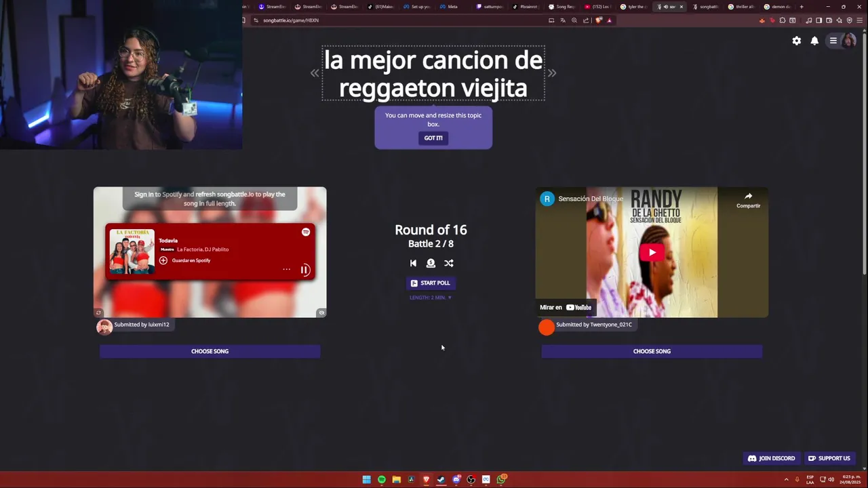The width and height of the screenshot is (868, 488).
Task: Open the notifications bell
Action: point(814,41)
